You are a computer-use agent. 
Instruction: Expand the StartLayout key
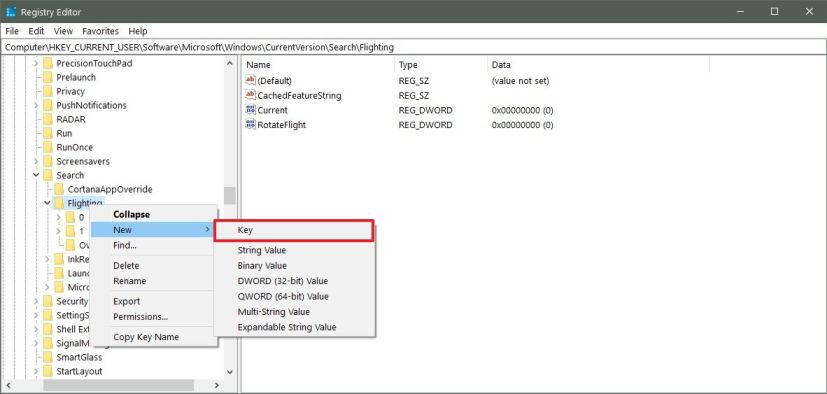36,371
